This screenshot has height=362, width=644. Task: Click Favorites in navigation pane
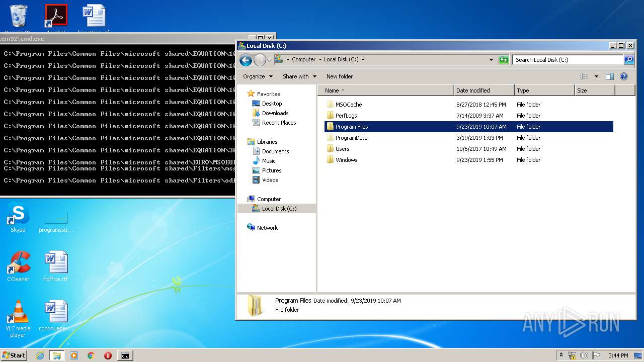268,94
